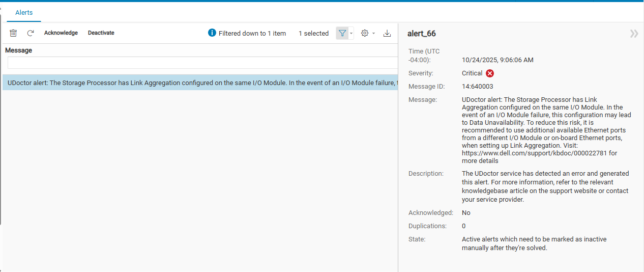Refresh the alerts list
The height and width of the screenshot is (272, 644).
pos(31,33)
